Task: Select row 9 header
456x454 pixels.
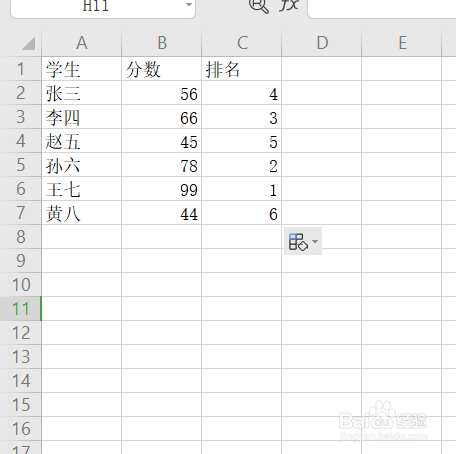Action: point(21,261)
